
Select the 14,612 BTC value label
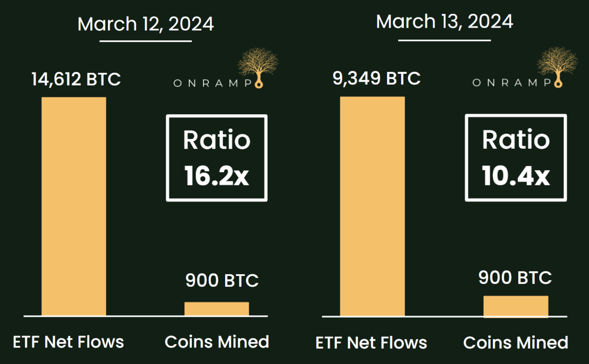pos(76,79)
